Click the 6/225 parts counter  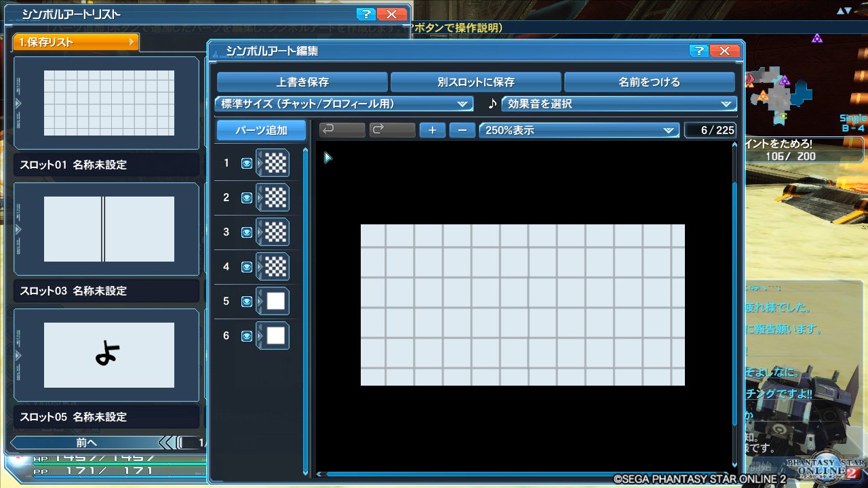(x=710, y=130)
